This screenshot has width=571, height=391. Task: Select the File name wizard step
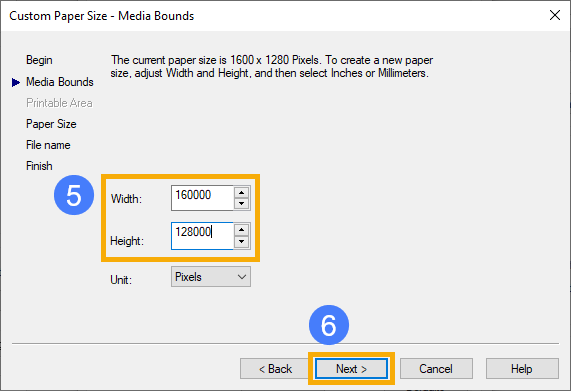(x=48, y=145)
